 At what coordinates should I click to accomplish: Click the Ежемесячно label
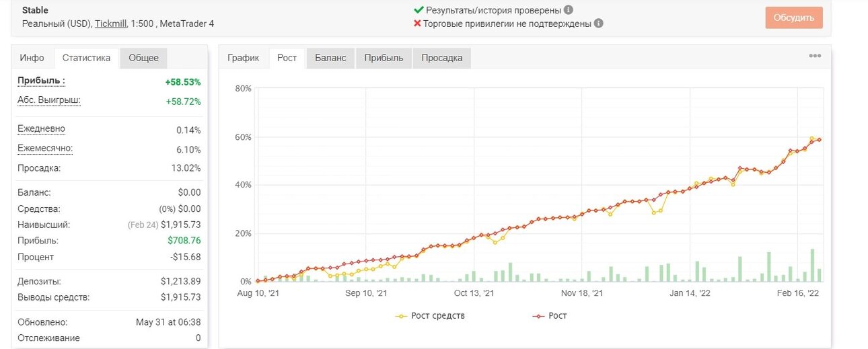coord(45,148)
